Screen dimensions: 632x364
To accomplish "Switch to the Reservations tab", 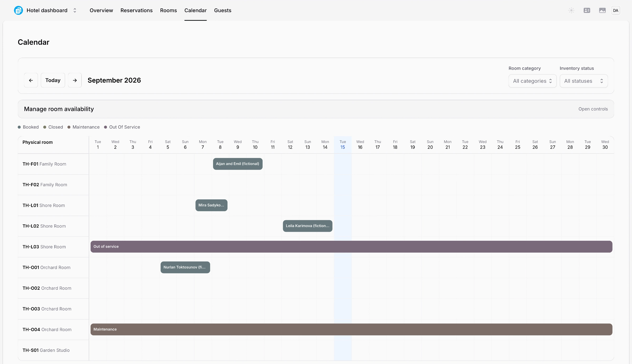I will point(136,10).
